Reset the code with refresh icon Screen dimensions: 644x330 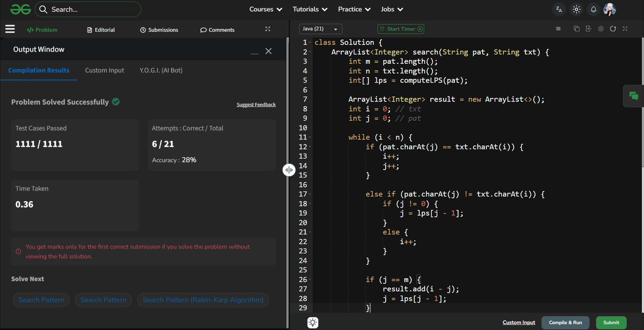613,29
